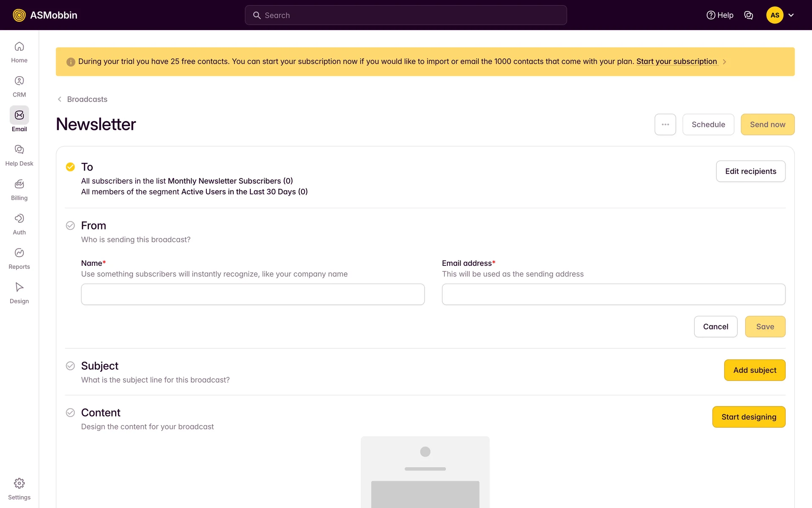This screenshot has height=508, width=812.
Task: Open the Billing section icon
Action: coord(19,184)
